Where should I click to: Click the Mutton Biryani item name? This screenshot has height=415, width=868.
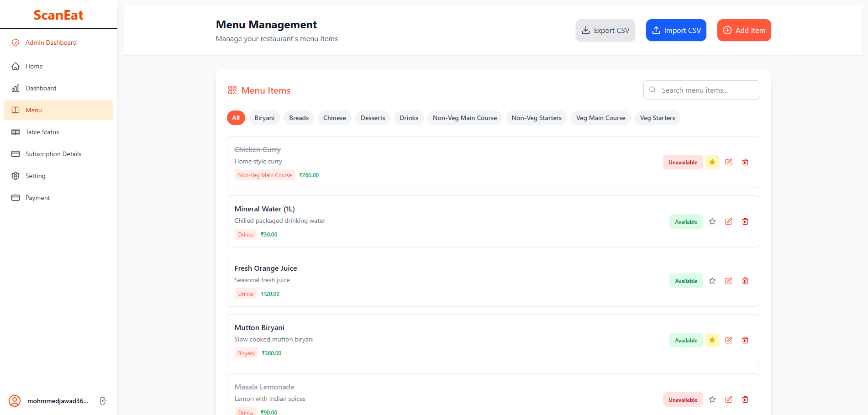coord(259,327)
